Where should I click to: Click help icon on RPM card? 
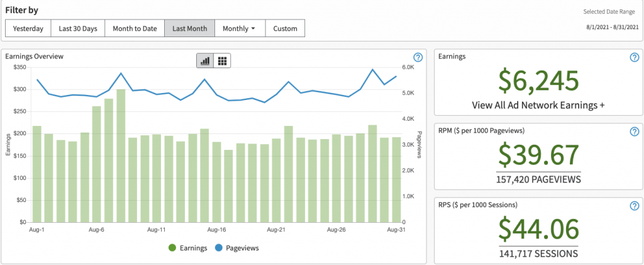pos(634,132)
